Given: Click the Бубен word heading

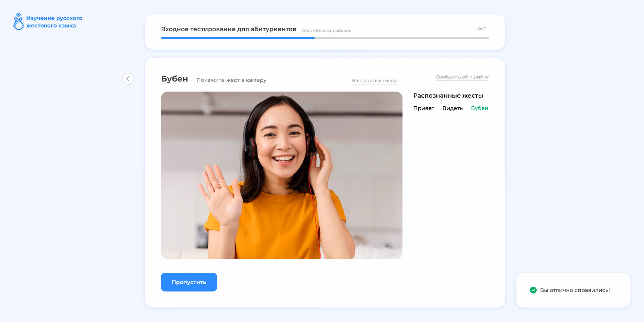Looking at the screenshot, I should coord(174,79).
